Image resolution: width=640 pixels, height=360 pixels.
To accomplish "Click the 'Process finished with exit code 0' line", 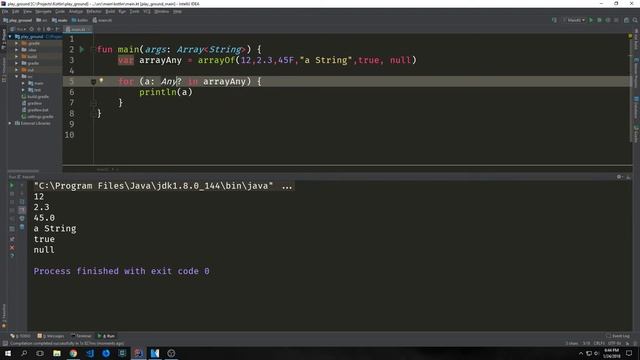I will [x=121, y=271].
